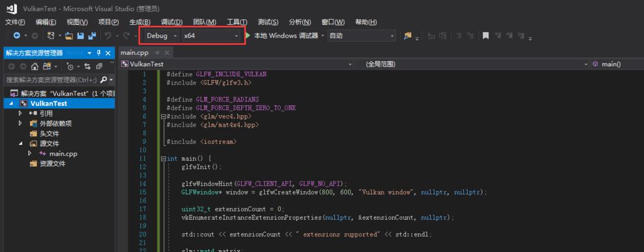Click the New Project toolbar icon

(x=51, y=36)
